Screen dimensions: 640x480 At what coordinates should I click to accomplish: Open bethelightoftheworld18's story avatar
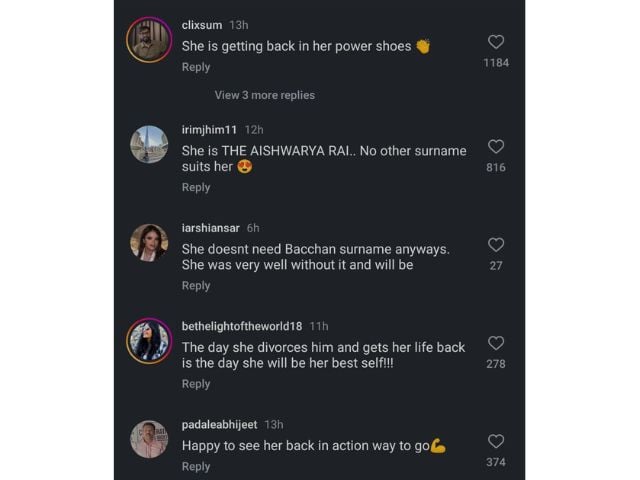point(149,341)
